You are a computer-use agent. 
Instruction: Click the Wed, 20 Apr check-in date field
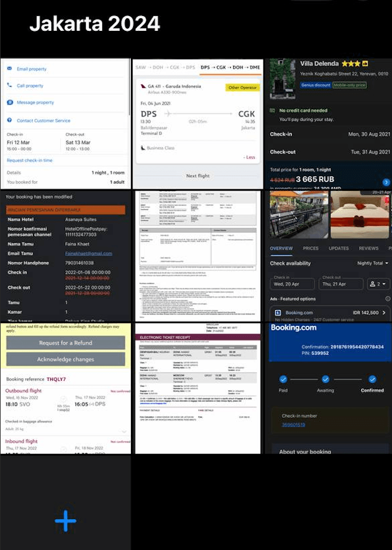(292, 284)
